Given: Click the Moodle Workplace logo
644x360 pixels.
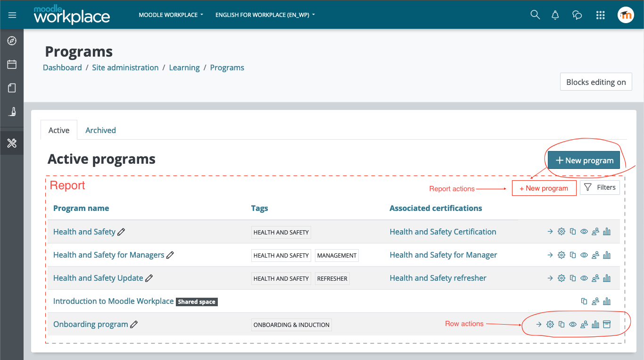Looking at the screenshot, I should (x=72, y=15).
